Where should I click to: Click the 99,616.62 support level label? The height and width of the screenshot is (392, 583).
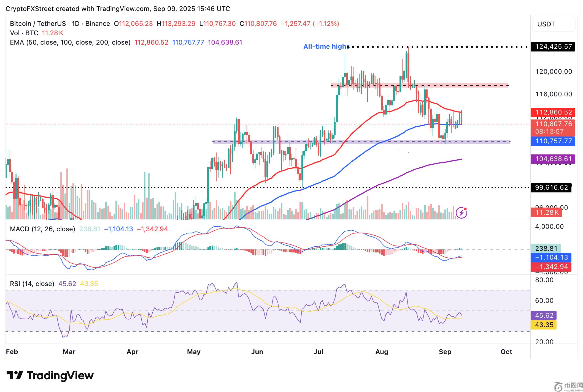click(x=551, y=188)
